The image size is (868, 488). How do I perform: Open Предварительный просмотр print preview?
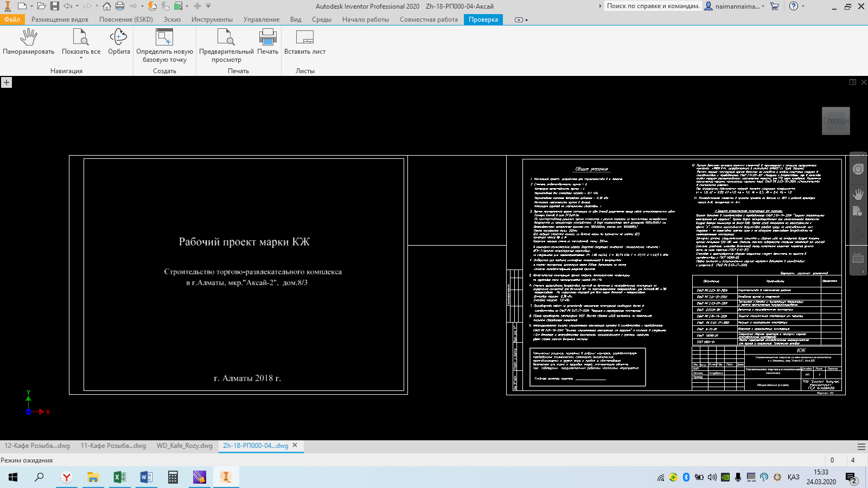tap(226, 38)
